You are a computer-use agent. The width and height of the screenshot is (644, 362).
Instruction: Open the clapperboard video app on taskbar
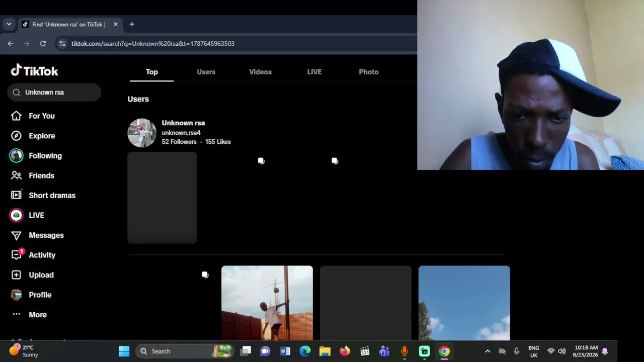click(365, 351)
